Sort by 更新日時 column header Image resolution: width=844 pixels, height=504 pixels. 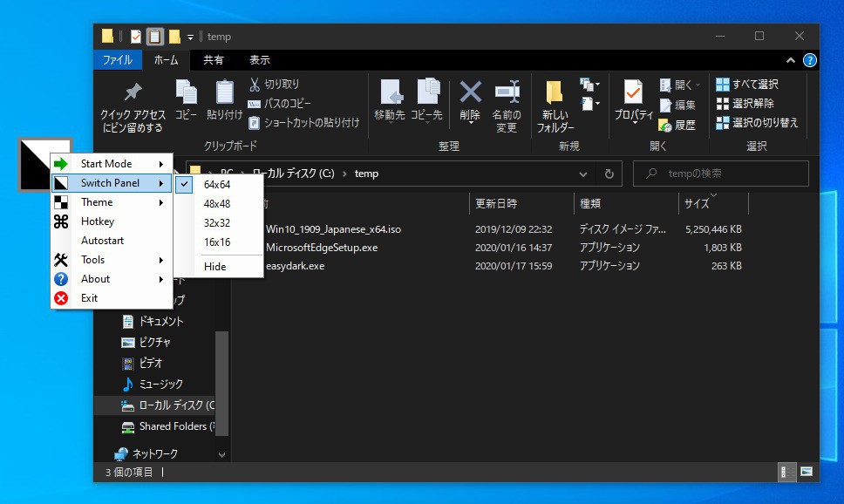(521, 203)
